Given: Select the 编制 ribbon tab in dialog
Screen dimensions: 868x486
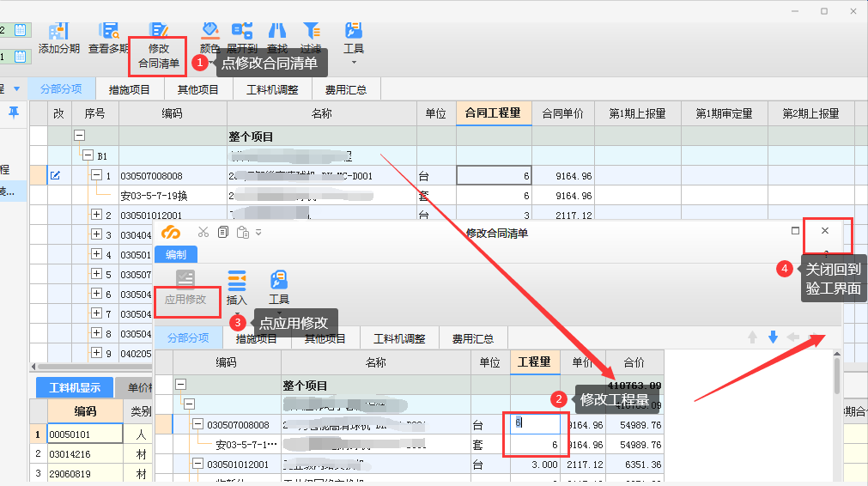Looking at the screenshot, I should (175, 255).
